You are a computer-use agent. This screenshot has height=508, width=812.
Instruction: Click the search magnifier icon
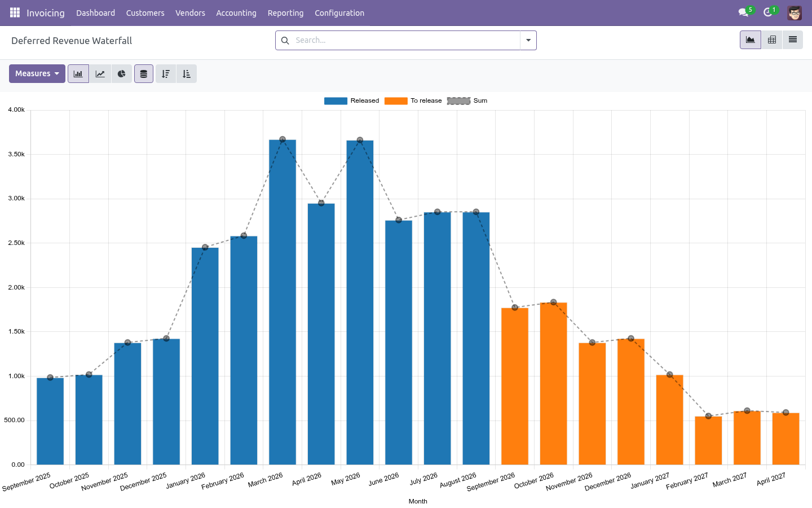coord(285,41)
